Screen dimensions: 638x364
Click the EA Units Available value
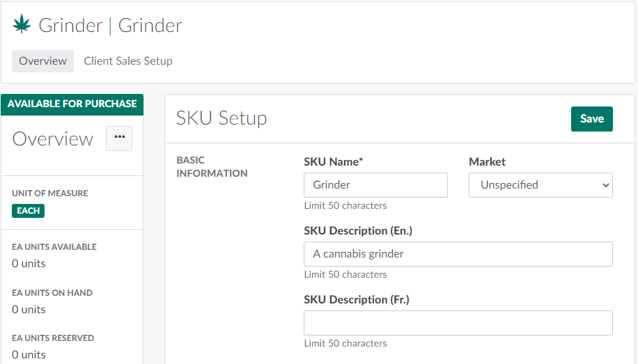29,264
